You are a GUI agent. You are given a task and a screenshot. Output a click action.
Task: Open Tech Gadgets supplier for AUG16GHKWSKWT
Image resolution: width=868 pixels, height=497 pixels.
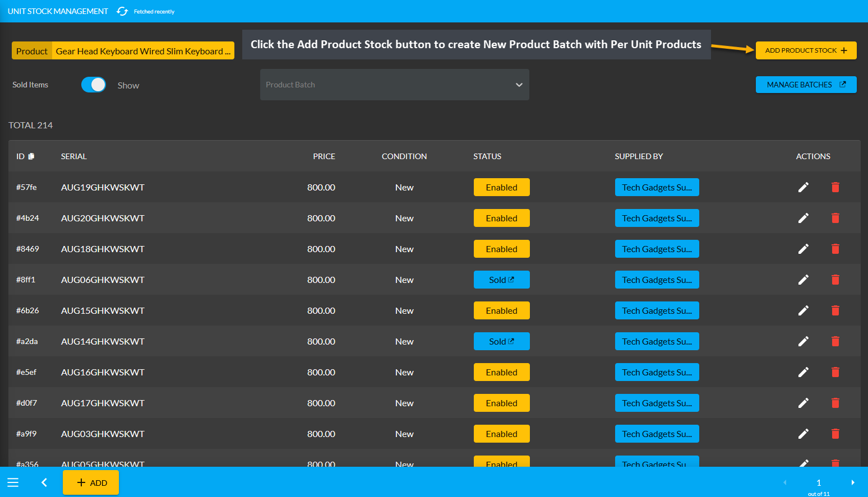[x=657, y=372]
